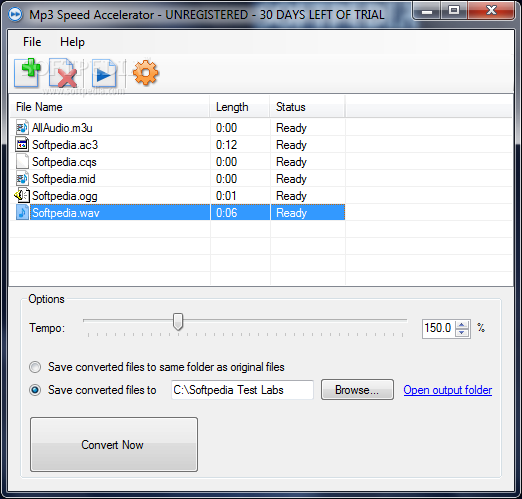Click the Remove file red X icon

point(63,73)
